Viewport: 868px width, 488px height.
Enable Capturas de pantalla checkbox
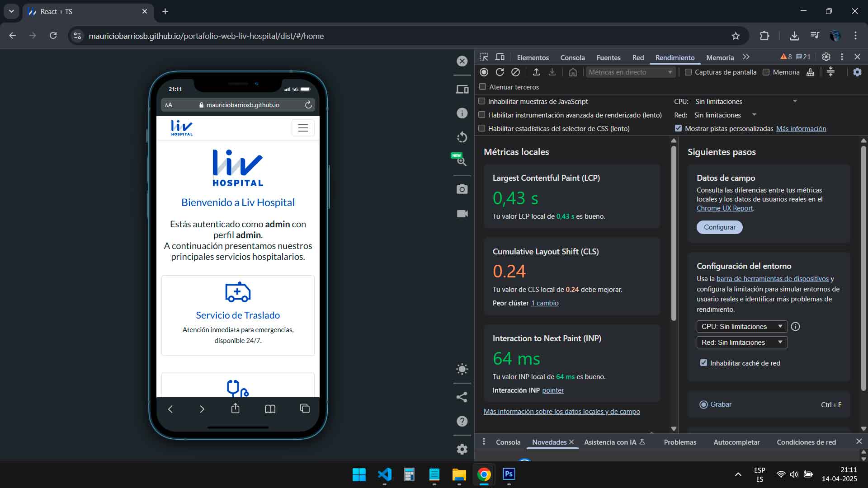click(x=688, y=72)
